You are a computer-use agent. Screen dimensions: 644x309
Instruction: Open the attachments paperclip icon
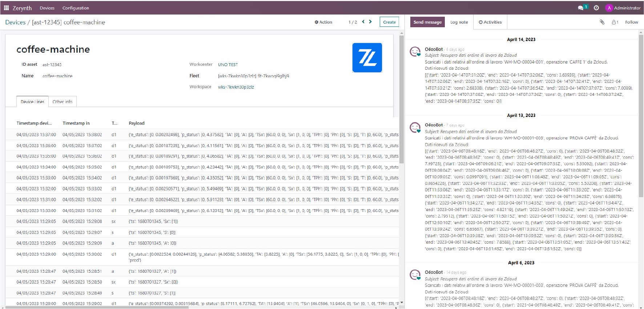click(x=602, y=22)
